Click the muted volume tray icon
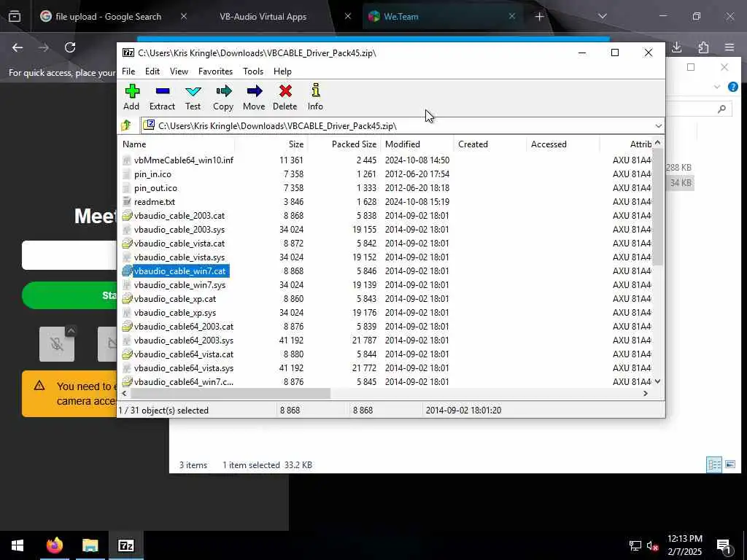Image resolution: width=747 pixels, height=560 pixels. [x=652, y=546]
